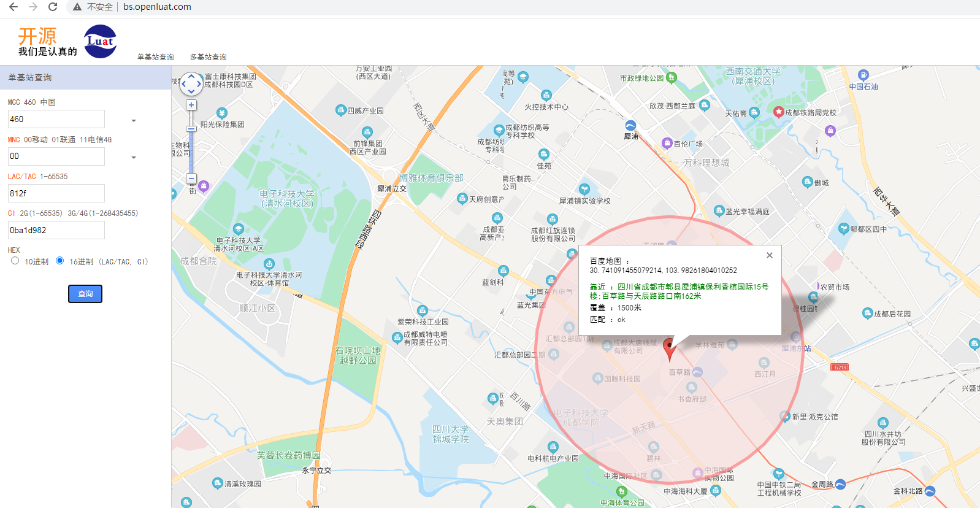Image resolution: width=980 pixels, height=508 pixels.
Task: Click the coordinates text 30.741091455079214
Action: [x=663, y=271]
